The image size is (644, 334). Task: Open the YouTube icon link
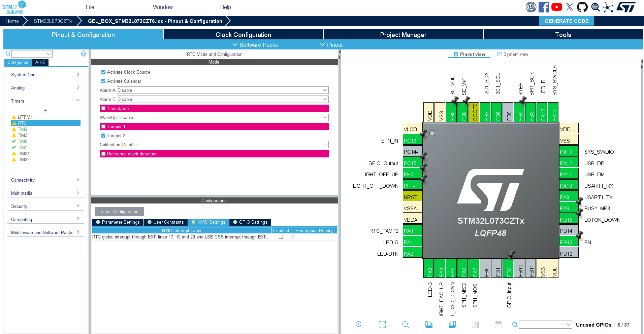click(557, 7)
